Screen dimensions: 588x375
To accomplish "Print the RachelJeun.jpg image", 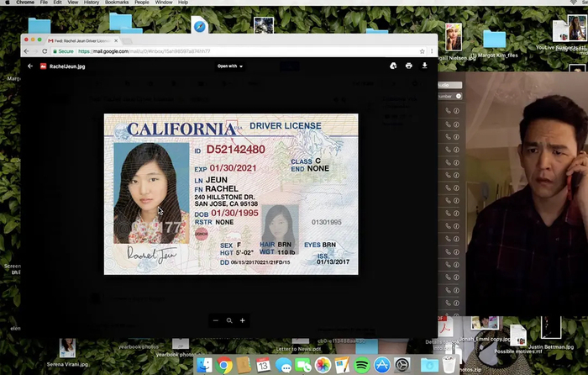I will pos(409,66).
